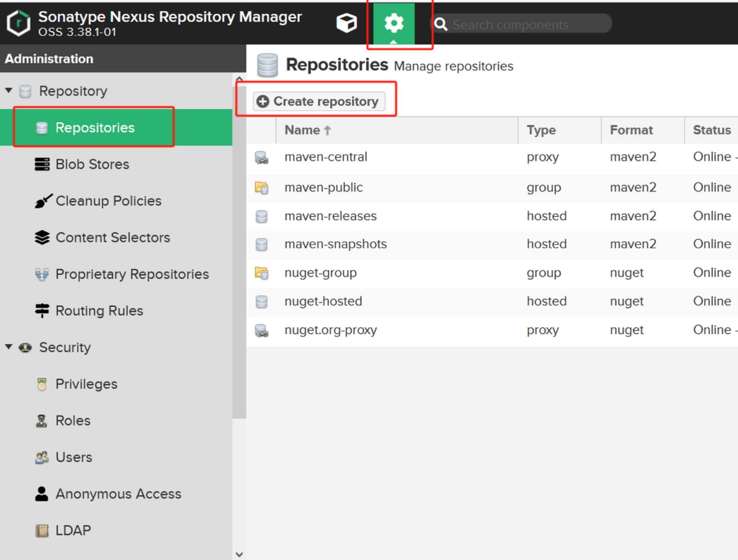Open the maven-central repository row
The height and width of the screenshot is (560, 738).
(x=492, y=157)
